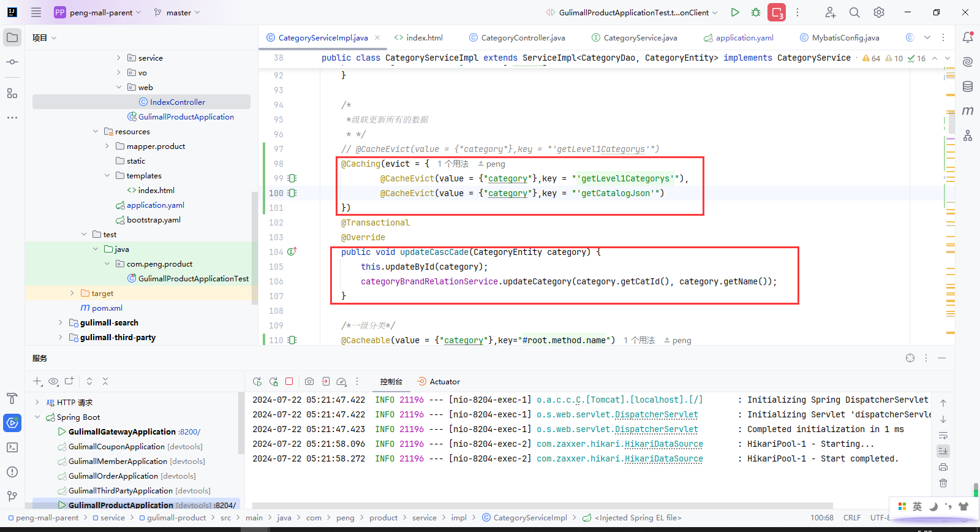The image size is (980, 532).
Task: Open the profiler gauge icon in Services toolbar
Action: click(x=341, y=381)
